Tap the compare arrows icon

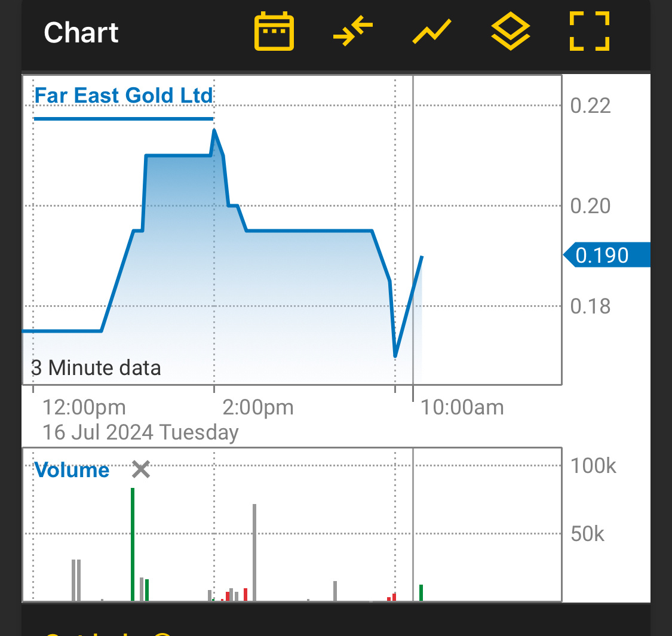[x=352, y=31]
